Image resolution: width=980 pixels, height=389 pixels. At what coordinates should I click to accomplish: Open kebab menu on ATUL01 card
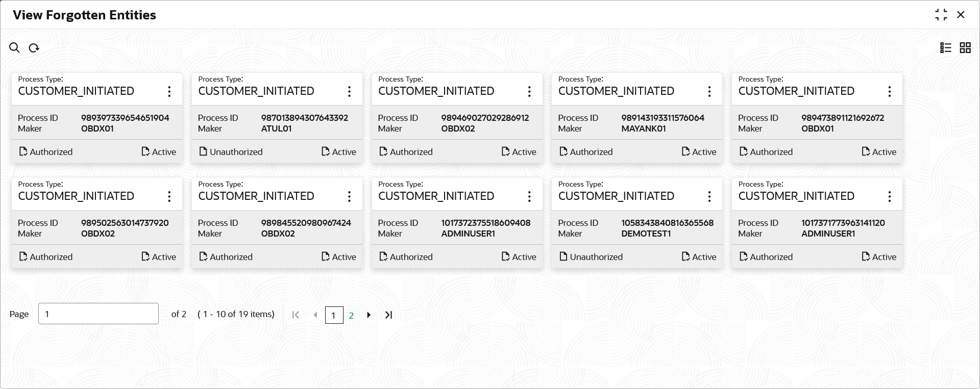tap(349, 91)
